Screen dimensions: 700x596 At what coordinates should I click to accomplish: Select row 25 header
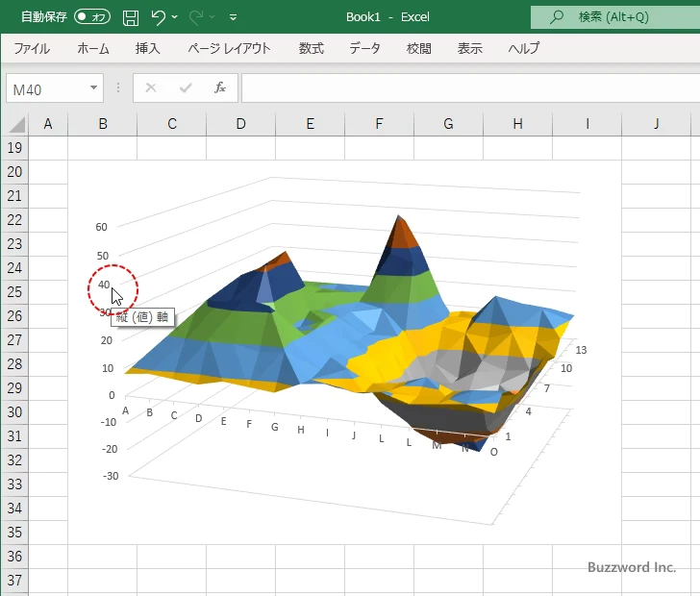pos(14,291)
